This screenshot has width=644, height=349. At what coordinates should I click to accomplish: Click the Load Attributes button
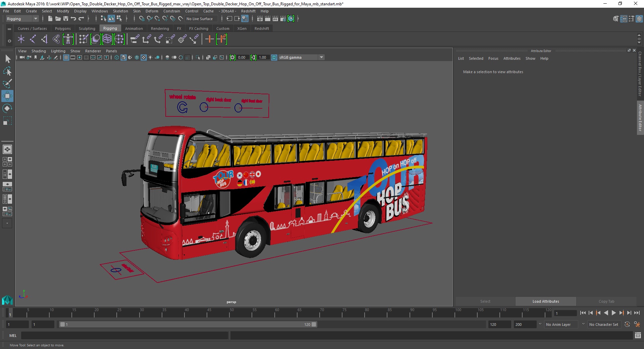546,301
